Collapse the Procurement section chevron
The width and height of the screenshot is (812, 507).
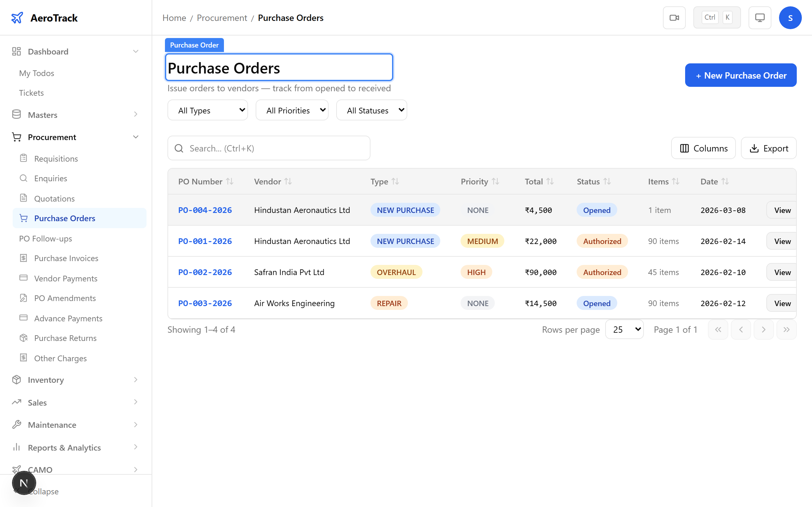pos(135,137)
